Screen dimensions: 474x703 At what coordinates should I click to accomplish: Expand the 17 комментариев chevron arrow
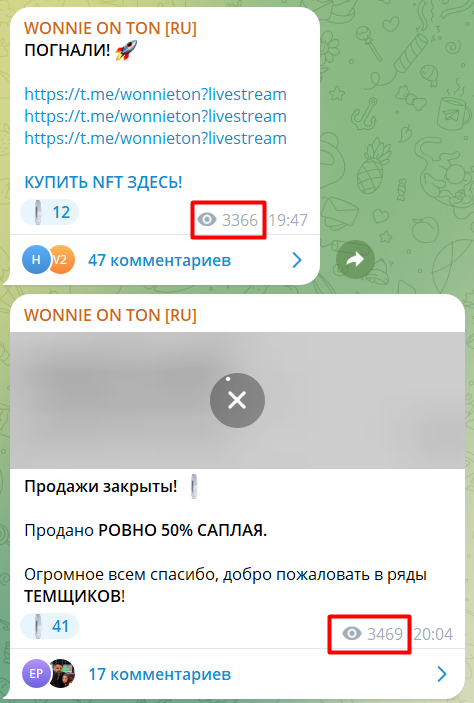click(442, 674)
